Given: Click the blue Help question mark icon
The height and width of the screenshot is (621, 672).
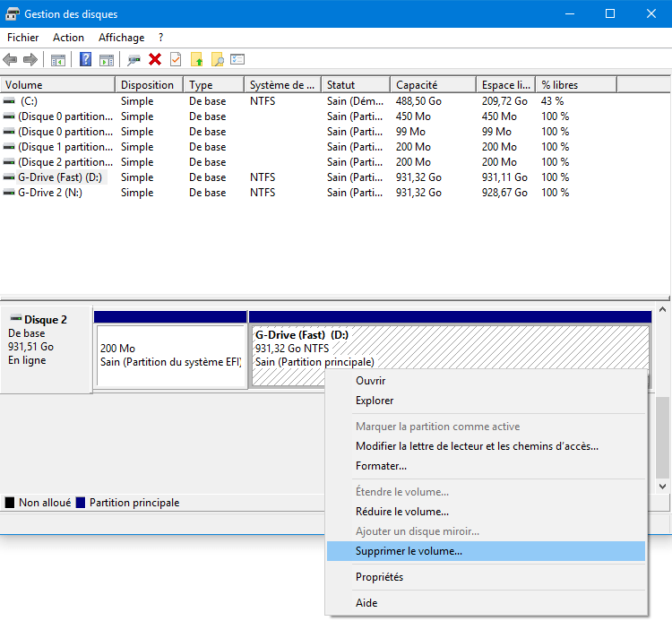Looking at the screenshot, I should coord(85,59).
